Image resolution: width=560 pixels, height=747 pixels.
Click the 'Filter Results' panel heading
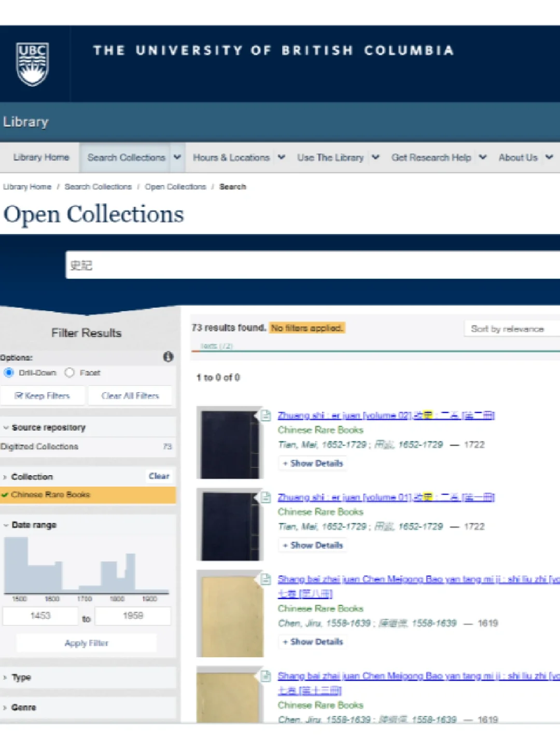click(87, 333)
